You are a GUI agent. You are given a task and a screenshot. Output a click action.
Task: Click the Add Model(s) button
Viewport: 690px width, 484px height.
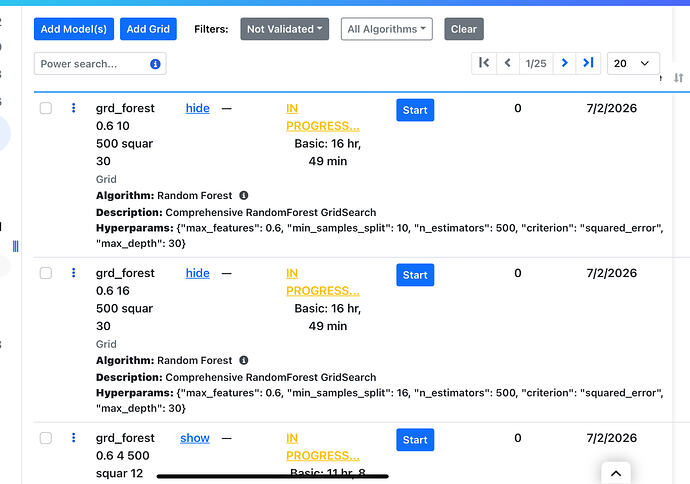pyautogui.click(x=73, y=29)
